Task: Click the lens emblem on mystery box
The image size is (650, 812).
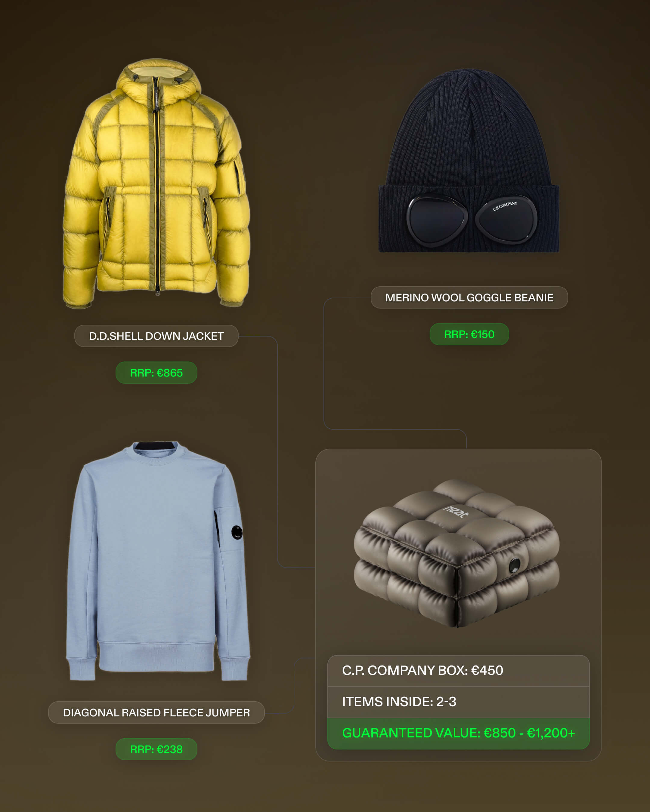Action: click(514, 565)
